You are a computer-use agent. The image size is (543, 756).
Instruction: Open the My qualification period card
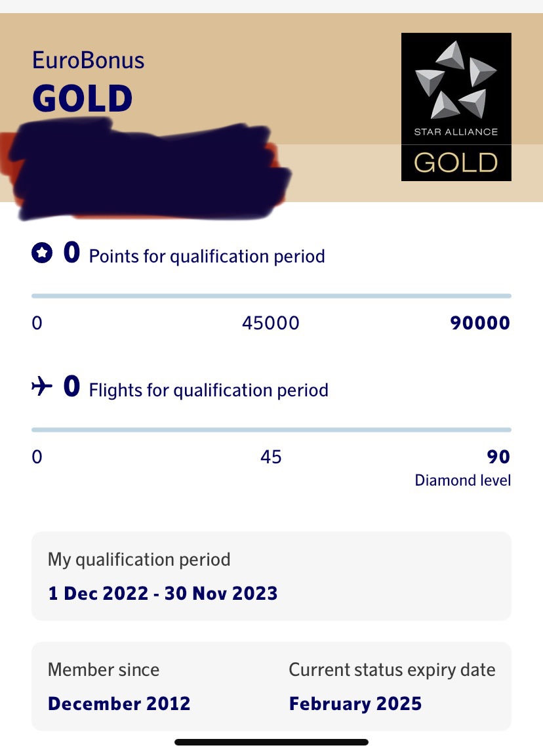271,576
